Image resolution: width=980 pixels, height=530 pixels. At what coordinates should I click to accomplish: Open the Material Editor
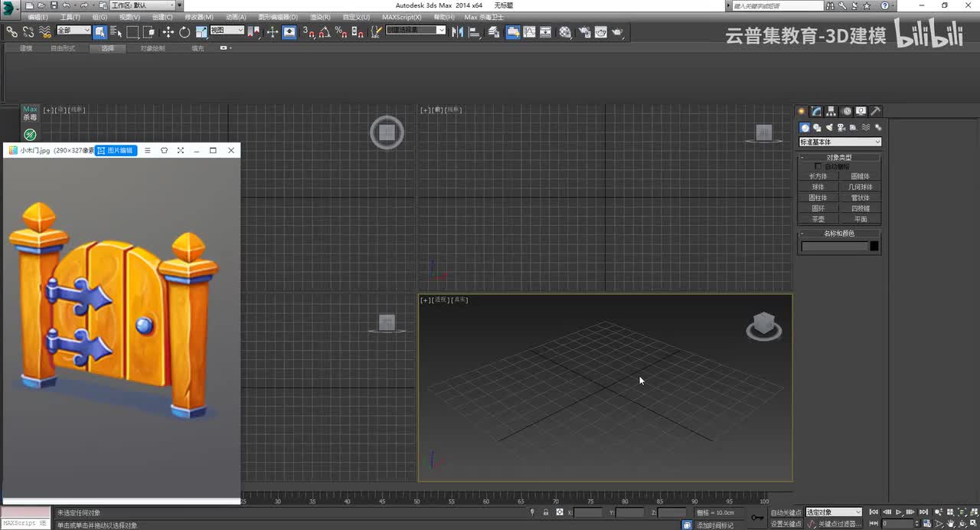tap(565, 32)
